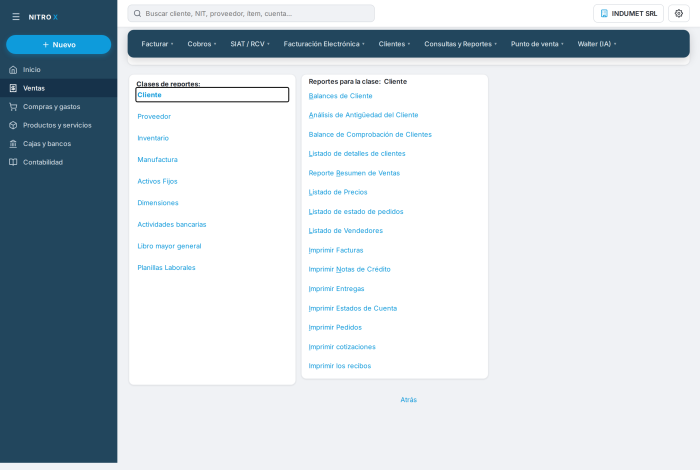Open Imprimir Facturas report
700x470 pixels.
click(x=336, y=250)
